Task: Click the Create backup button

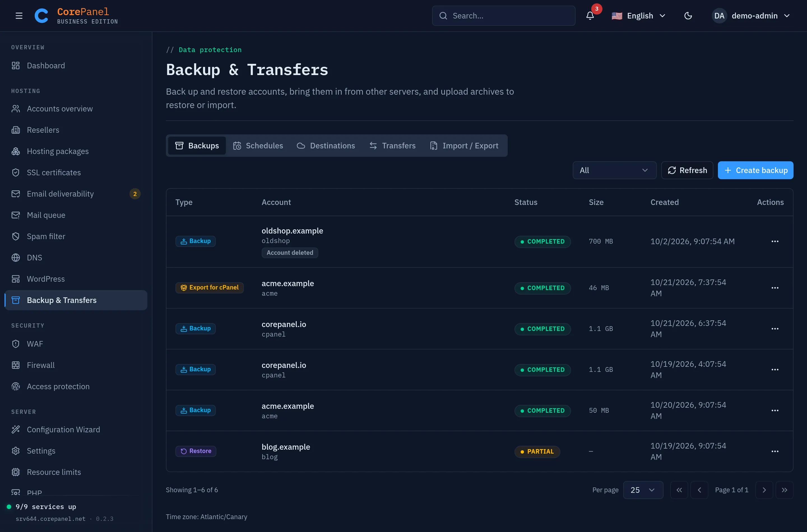Action: 755,170
